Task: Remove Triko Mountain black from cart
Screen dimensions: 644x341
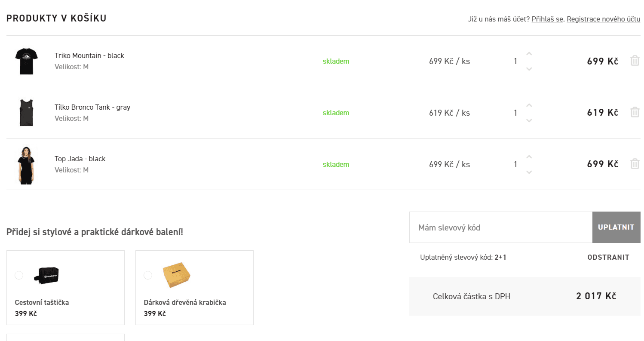Action: (x=635, y=61)
